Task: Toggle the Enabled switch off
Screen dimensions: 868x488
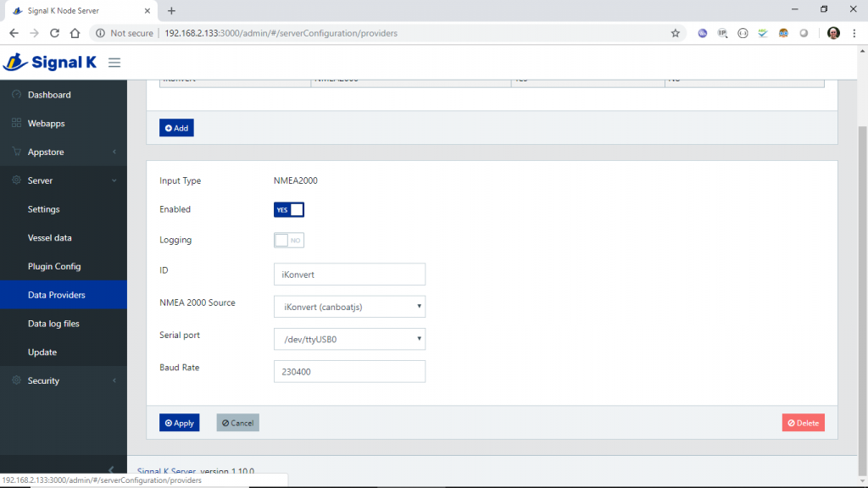Action: [288, 209]
